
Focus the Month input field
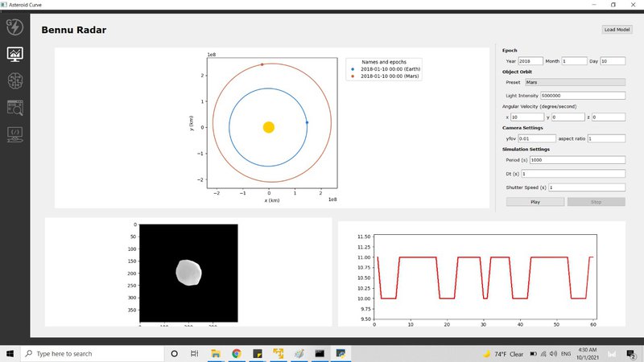(x=574, y=61)
